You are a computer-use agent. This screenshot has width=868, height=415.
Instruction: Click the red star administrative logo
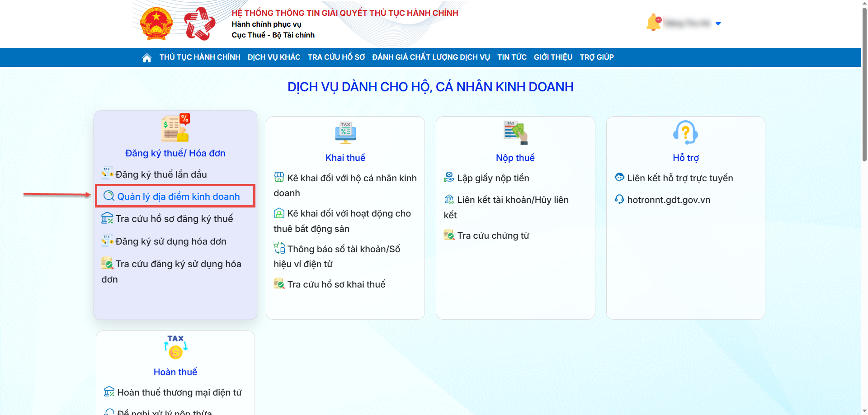pyautogui.click(x=199, y=24)
